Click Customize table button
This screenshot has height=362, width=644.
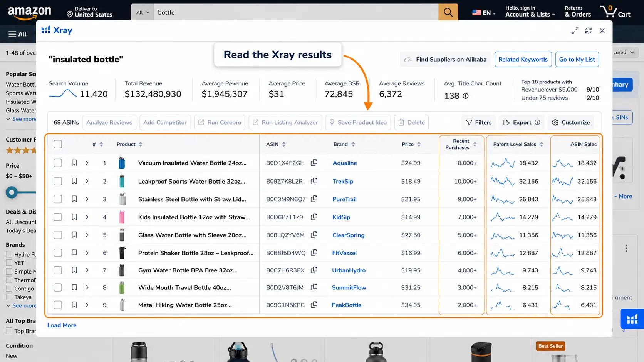tap(571, 122)
